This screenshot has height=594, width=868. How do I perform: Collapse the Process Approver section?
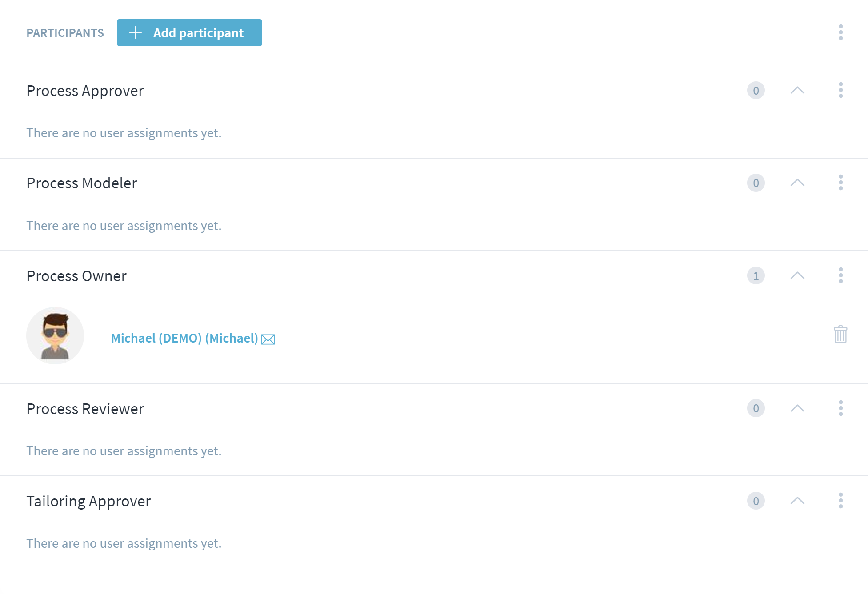click(x=797, y=90)
